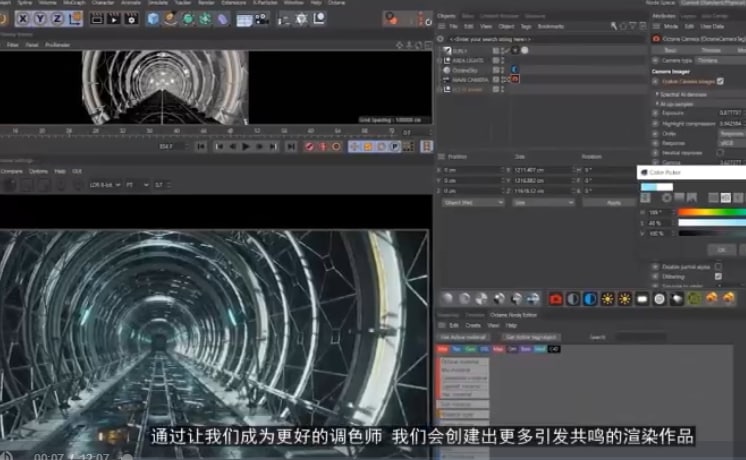
Task: Click Get Active material button
Action: 463,337
